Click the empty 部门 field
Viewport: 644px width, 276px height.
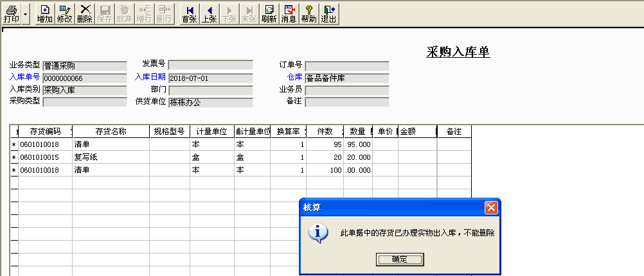[211, 91]
